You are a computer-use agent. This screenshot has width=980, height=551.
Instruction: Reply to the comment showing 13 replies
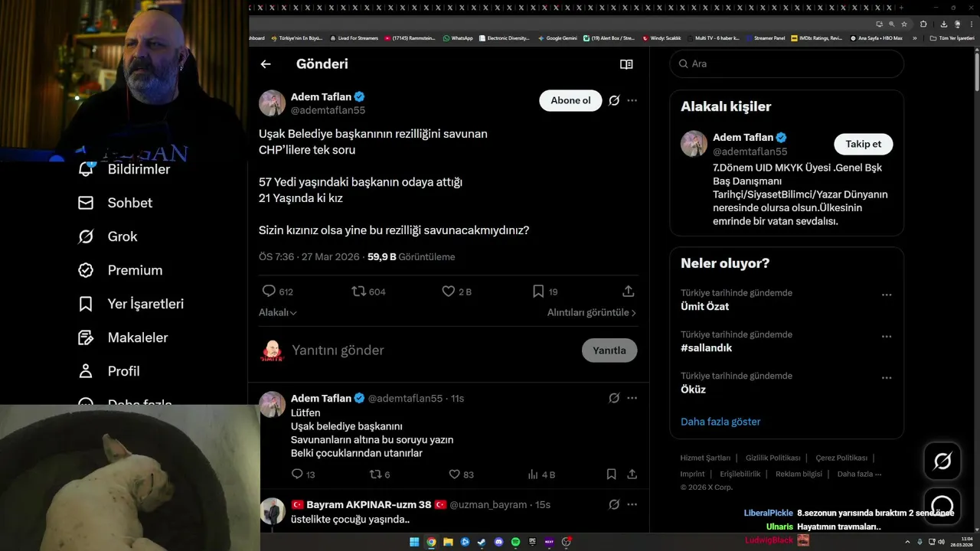[303, 474]
